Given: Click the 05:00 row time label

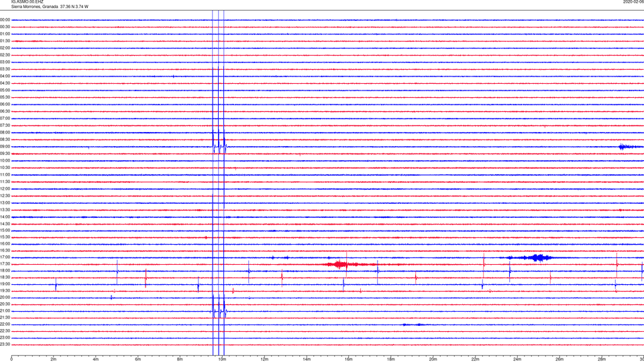Looking at the screenshot, I should pyautogui.click(x=5, y=90).
